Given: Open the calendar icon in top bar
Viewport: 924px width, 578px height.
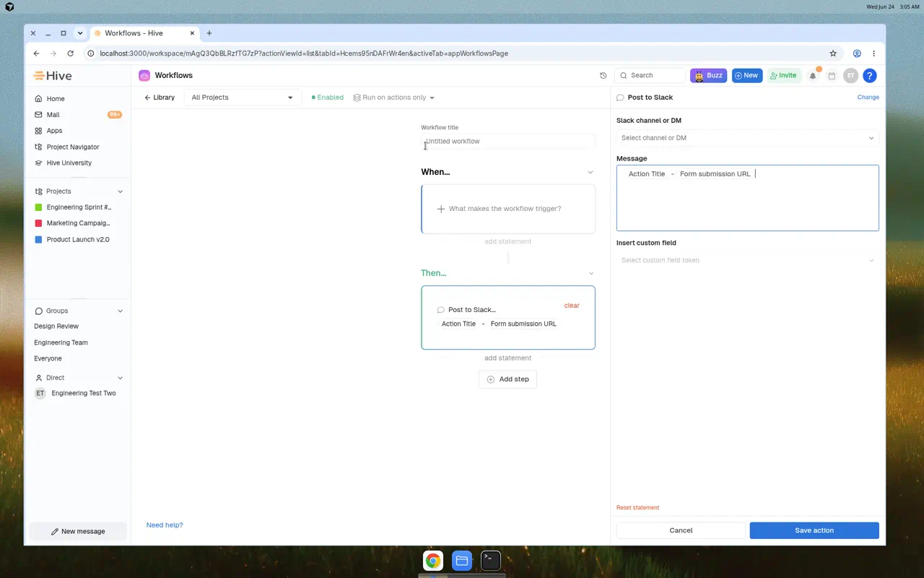Looking at the screenshot, I should (x=832, y=75).
